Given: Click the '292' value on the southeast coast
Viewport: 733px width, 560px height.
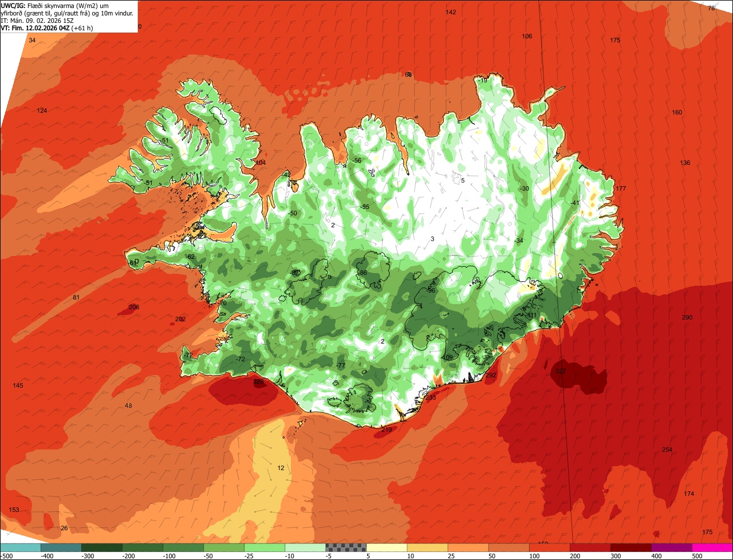Looking at the screenshot, I should point(491,376).
